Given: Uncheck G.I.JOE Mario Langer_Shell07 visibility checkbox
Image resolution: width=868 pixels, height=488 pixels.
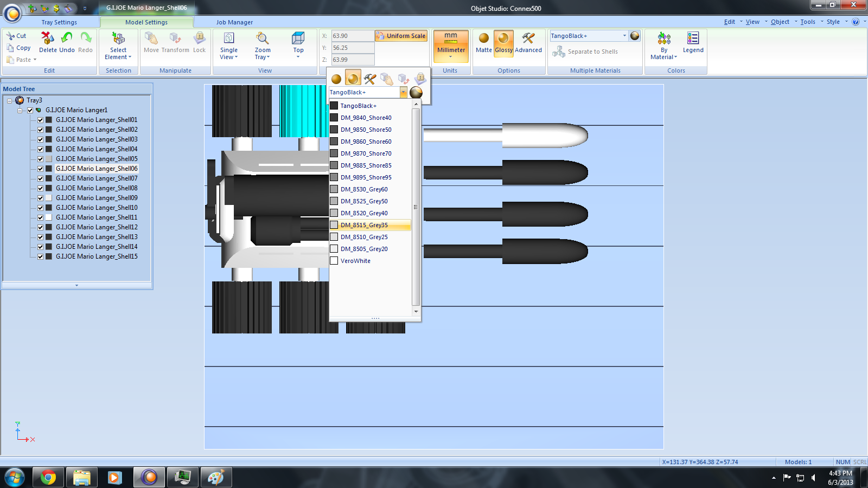Looking at the screenshot, I should 40,178.
